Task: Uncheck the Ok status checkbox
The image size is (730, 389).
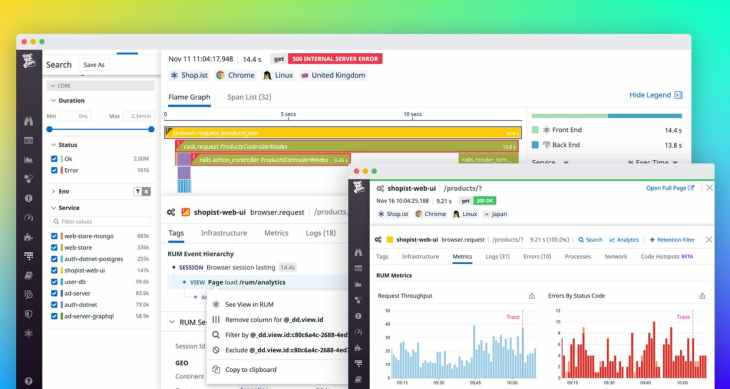Action: point(54,159)
